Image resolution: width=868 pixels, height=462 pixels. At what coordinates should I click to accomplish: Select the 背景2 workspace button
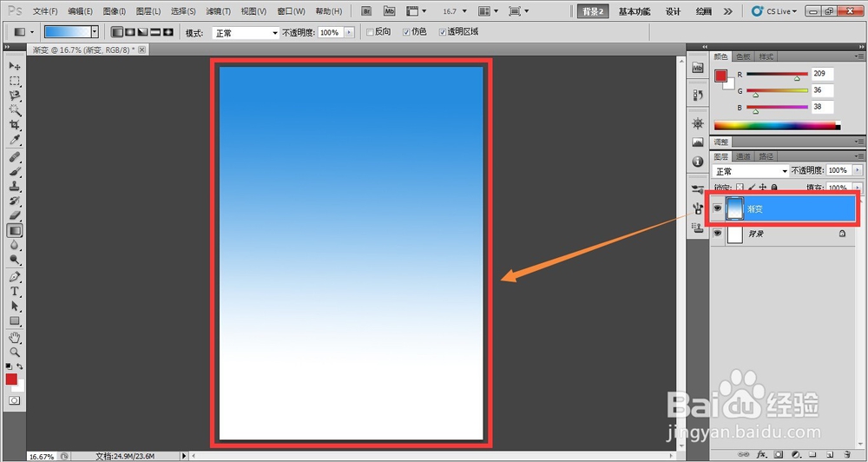pos(593,11)
